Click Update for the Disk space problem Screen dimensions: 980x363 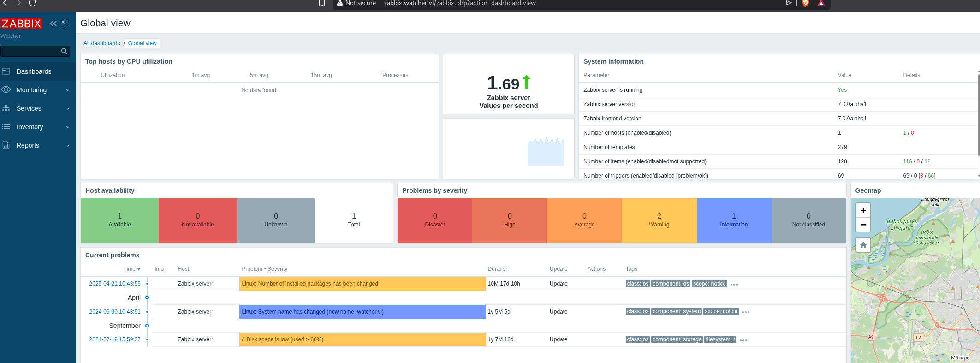click(x=558, y=339)
